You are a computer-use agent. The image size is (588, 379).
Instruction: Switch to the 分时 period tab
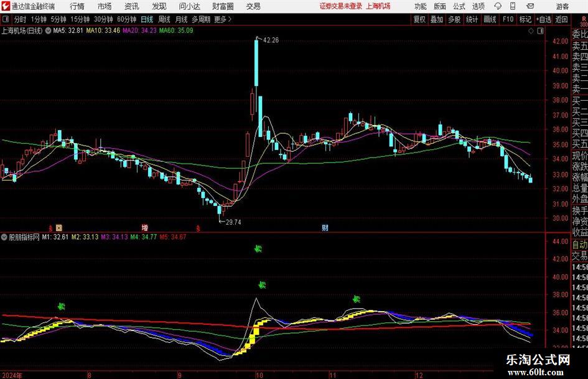[21, 19]
